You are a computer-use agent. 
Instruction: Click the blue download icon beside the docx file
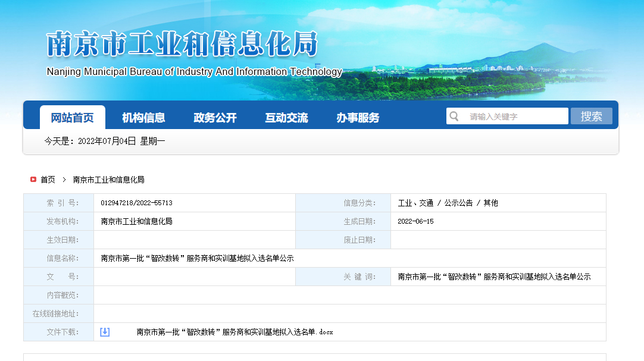pos(105,332)
